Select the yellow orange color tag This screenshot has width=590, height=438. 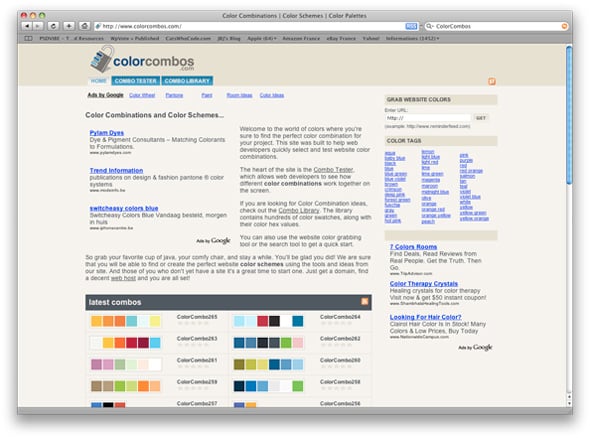click(474, 218)
